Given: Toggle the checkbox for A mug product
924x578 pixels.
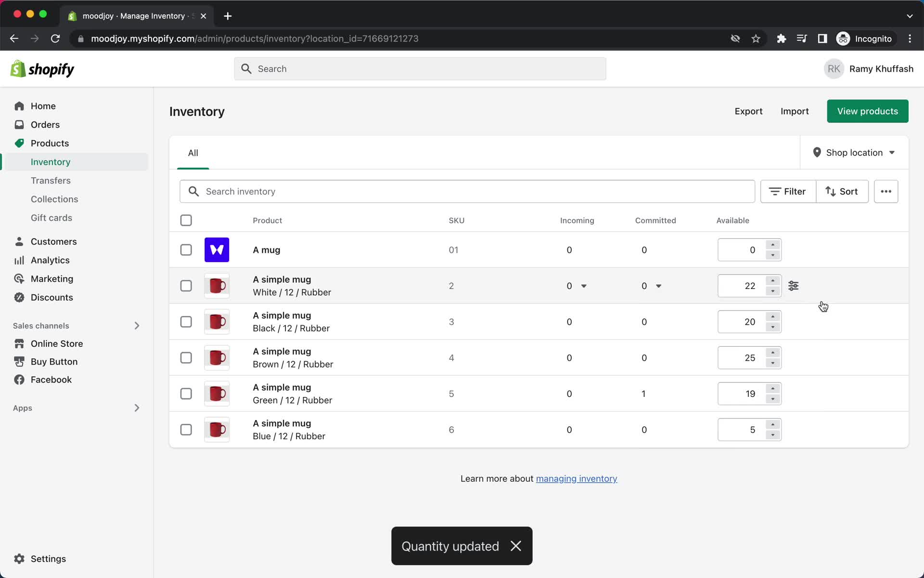Looking at the screenshot, I should 186,249.
